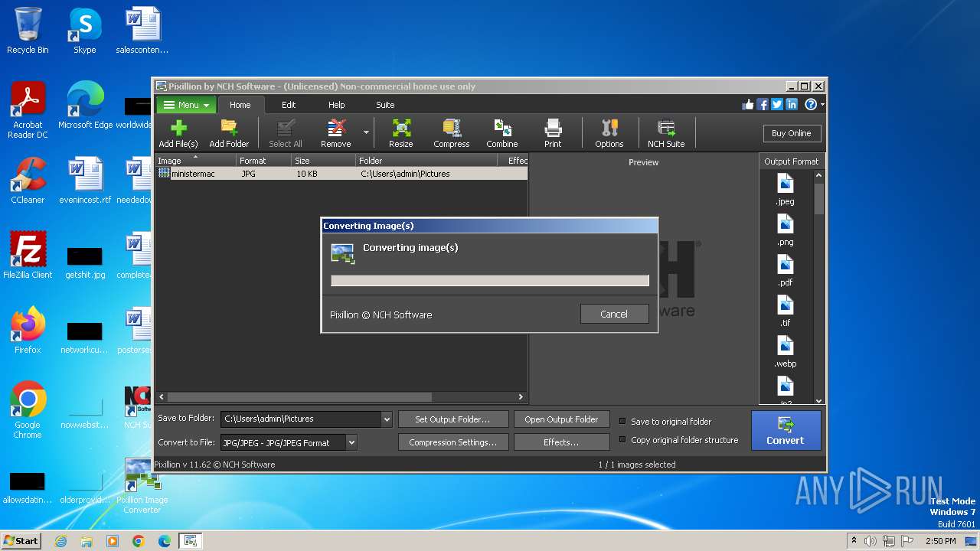Sort by the Image column header
This screenshot has width=980, height=551.
click(195, 161)
